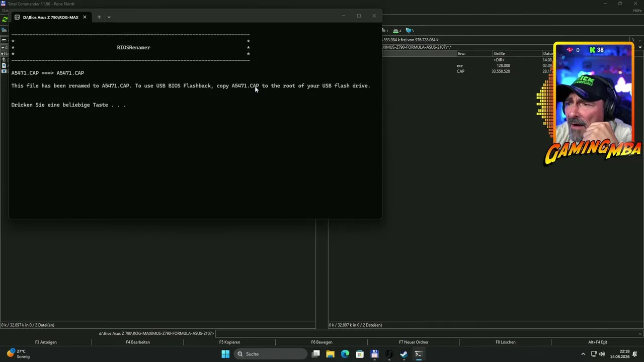644x362 pixels.
Task: Click F4 Bearbeiten button in Total Commander
Action: (x=138, y=342)
